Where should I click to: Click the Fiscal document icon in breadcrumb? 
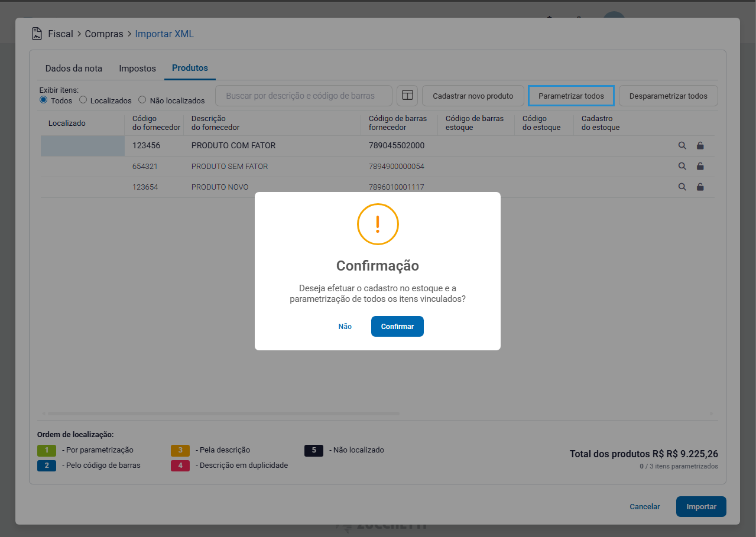(x=37, y=34)
